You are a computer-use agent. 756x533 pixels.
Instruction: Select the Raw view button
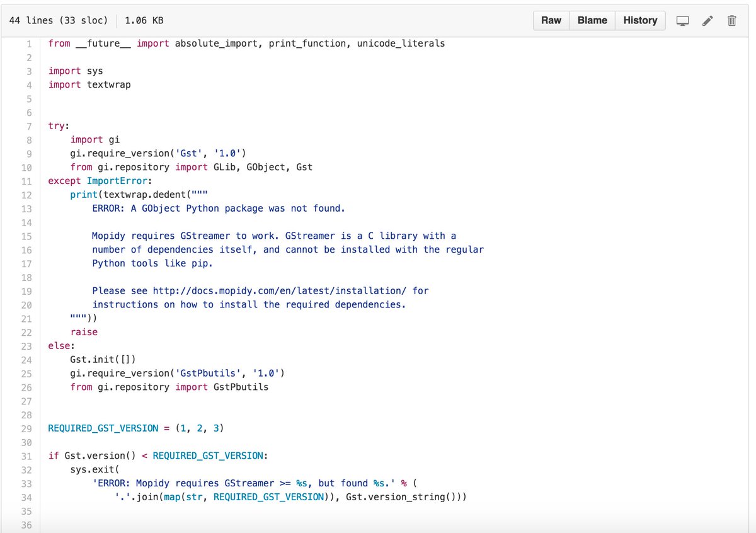[551, 20]
